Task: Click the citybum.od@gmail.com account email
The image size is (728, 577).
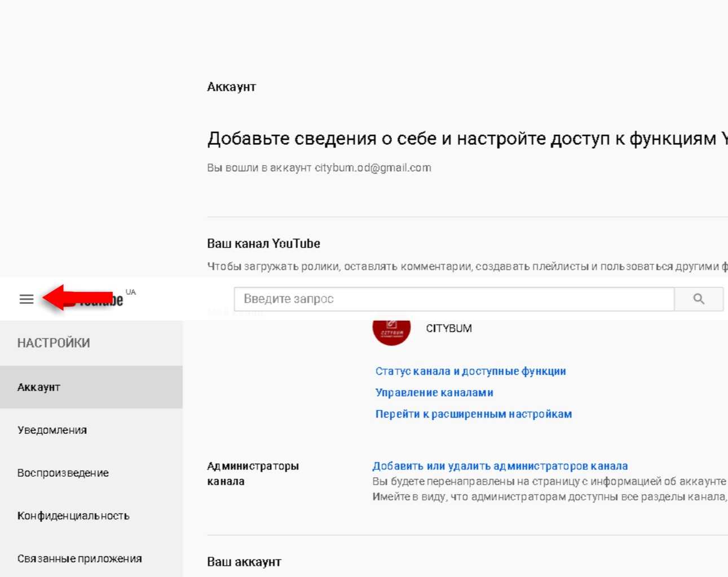Action: pyautogui.click(x=373, y=168)
